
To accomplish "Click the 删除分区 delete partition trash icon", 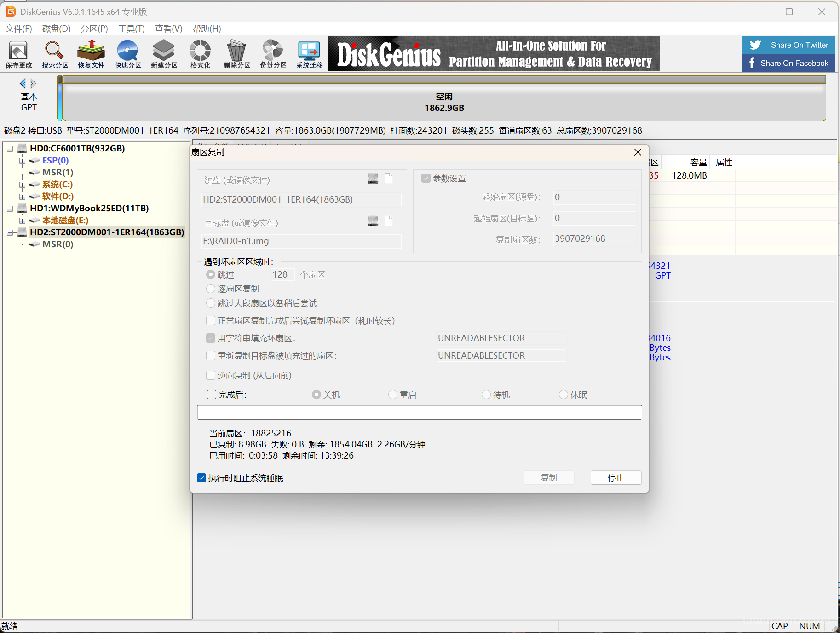I will pyautogui.click(x=236, y=54).
